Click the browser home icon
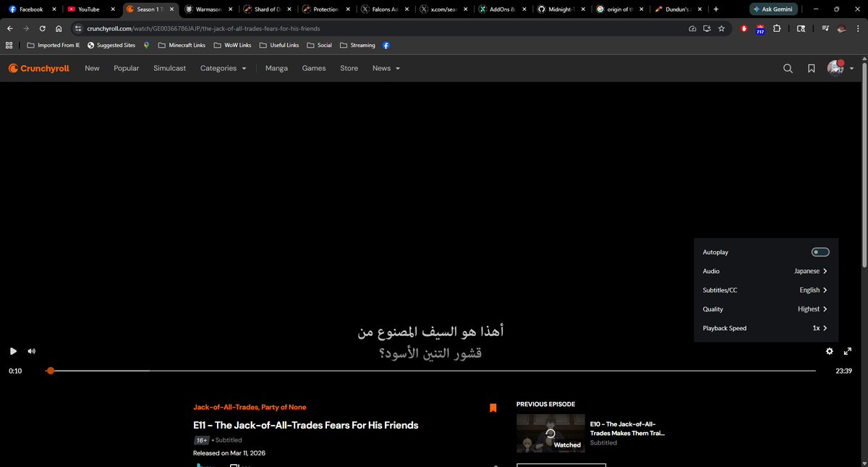 tap(59, 28)
